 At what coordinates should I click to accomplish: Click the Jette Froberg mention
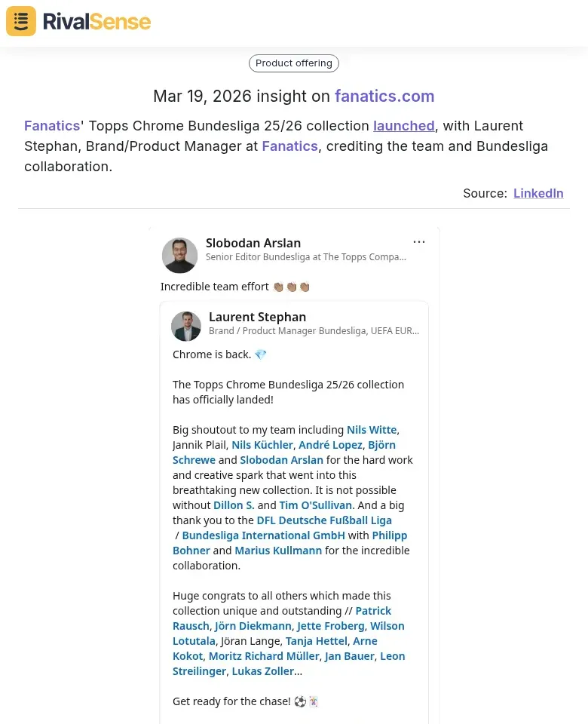(x=331, y=626)
